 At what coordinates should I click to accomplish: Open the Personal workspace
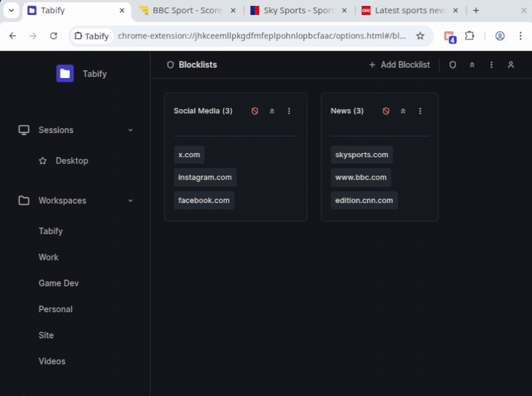pyautogui.click(x=56, y=309)
